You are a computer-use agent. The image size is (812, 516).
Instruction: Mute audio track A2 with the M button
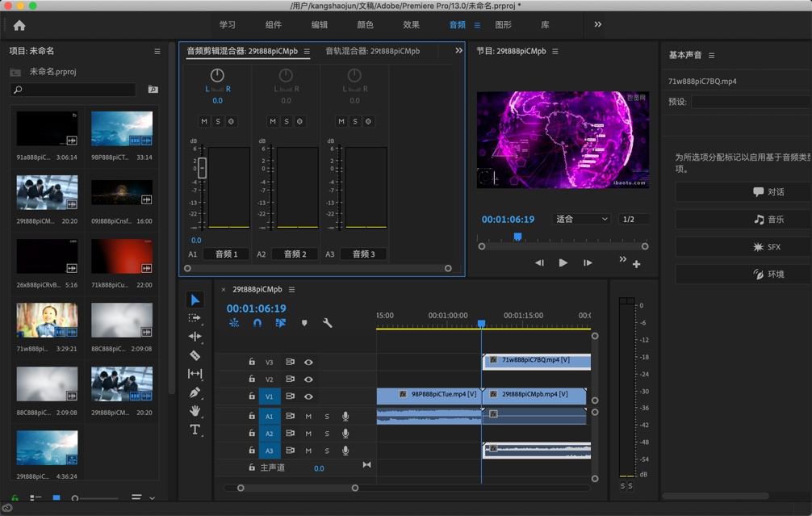[308, 434]
